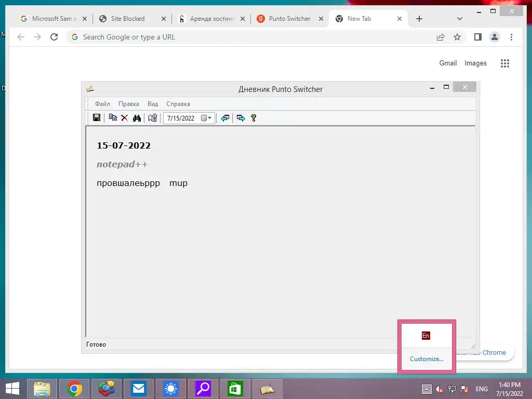Switch to the Punto Switcher Chrome tab
The image size is (532, 399).
tap(289, 19)
